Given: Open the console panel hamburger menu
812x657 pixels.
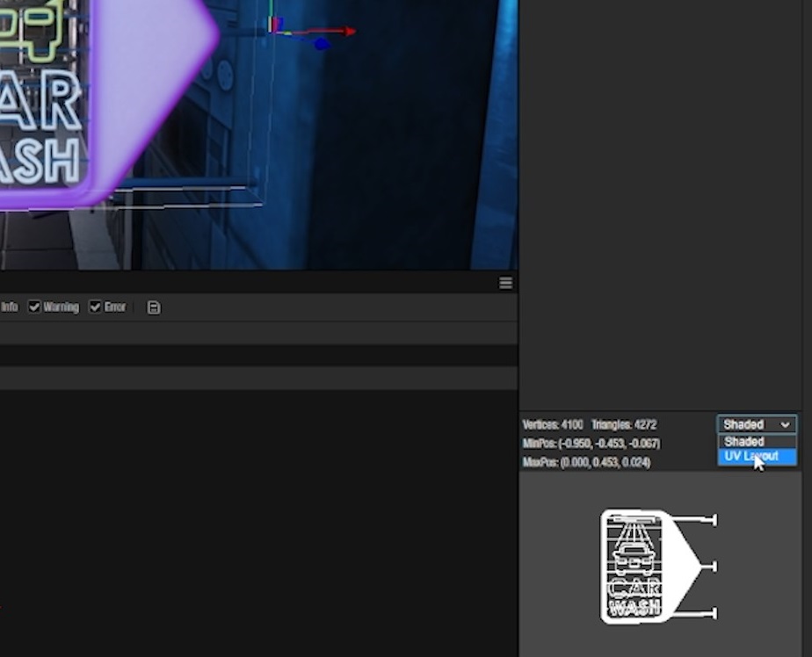Looking at the screenshot, I should pos(505,283).
